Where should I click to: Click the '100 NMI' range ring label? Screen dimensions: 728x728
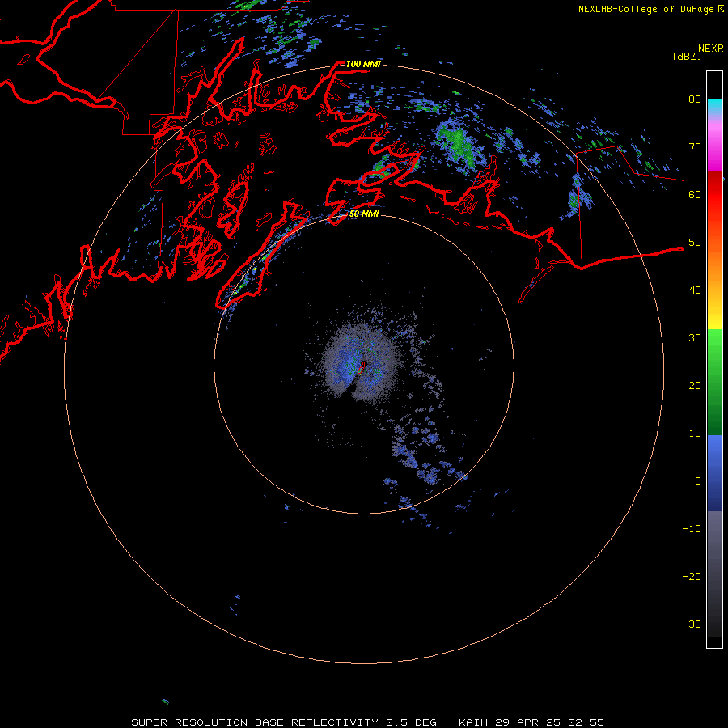[363, 64]
